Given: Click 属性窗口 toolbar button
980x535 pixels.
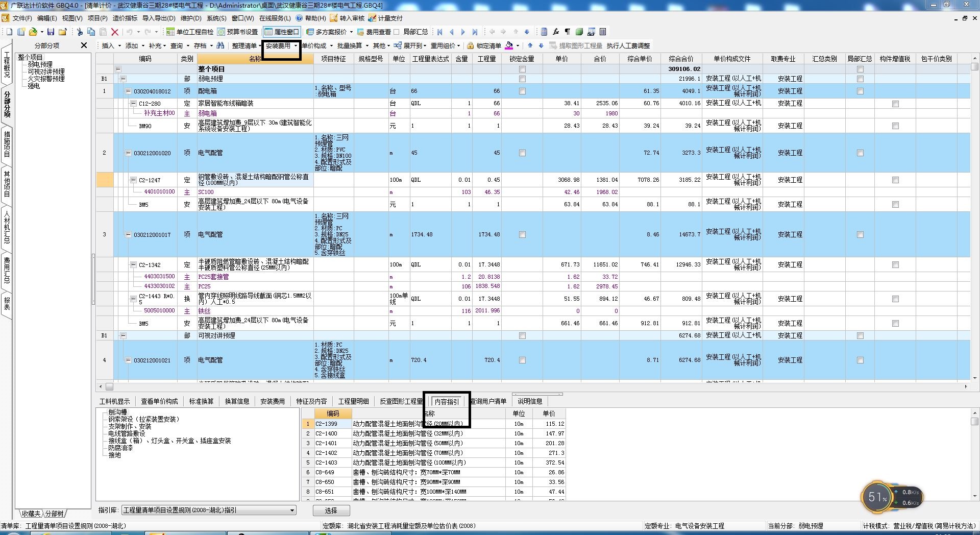Looking at the screenshot, I should point(282,32).
